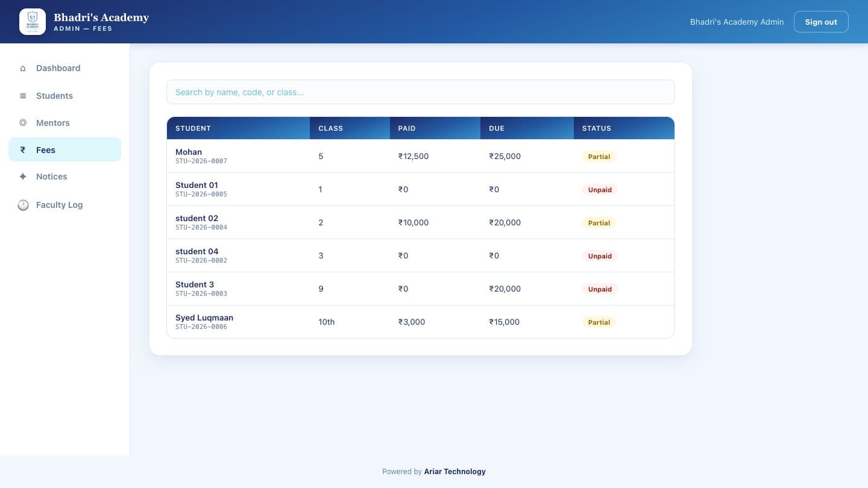868x488 pixels.
Task: Click the Sign out button
Action: pyautogui.click(x=821, y=22)
